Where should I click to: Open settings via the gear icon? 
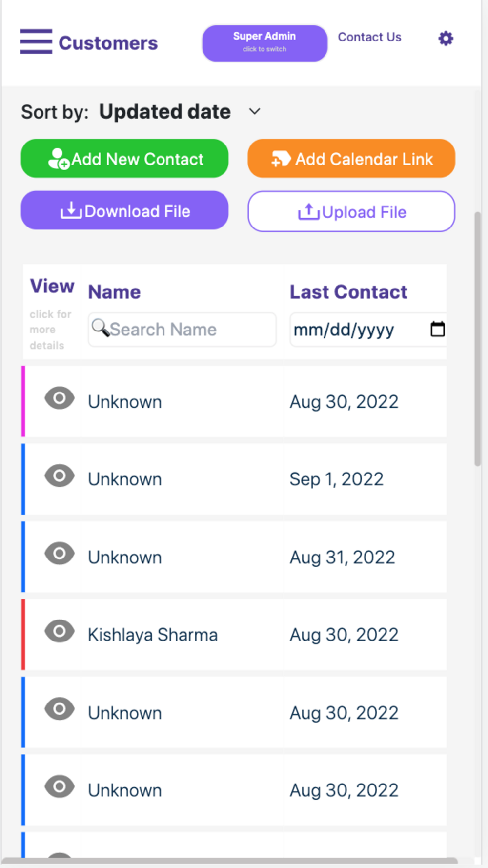pyautogui.click(x=446, y=38)
